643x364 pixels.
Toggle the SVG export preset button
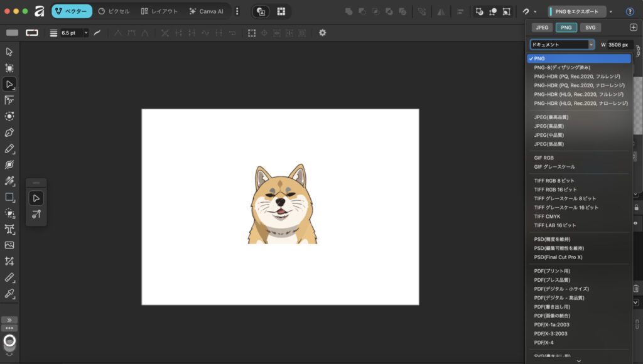(x=590, y=28)
